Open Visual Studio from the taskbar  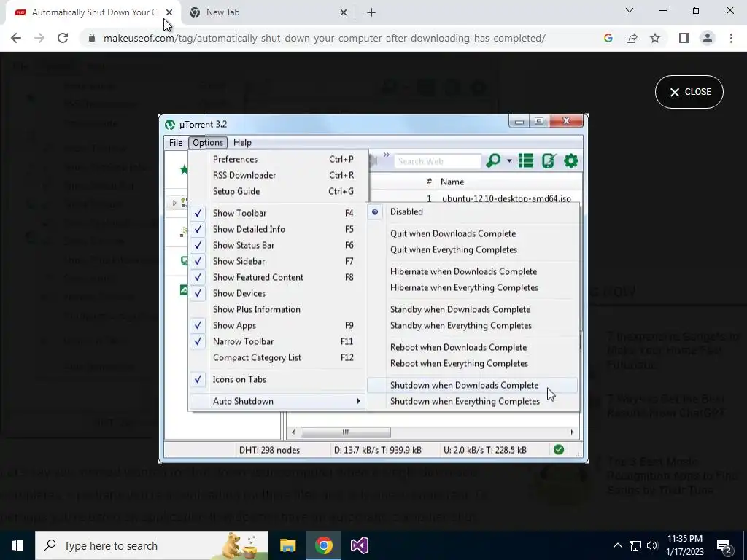pos(359,545)
